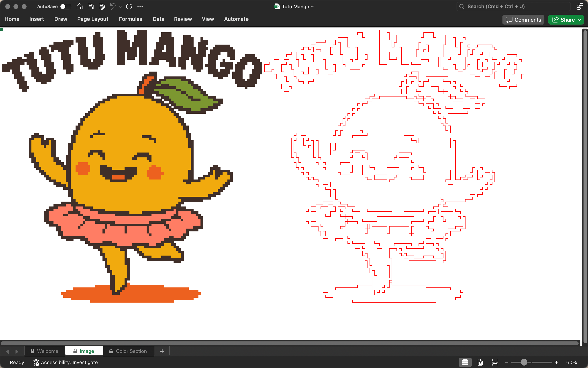The width and height of the screenshot is (588, 368).
Task: Go to the Data tab
Action: pos(158,19)
